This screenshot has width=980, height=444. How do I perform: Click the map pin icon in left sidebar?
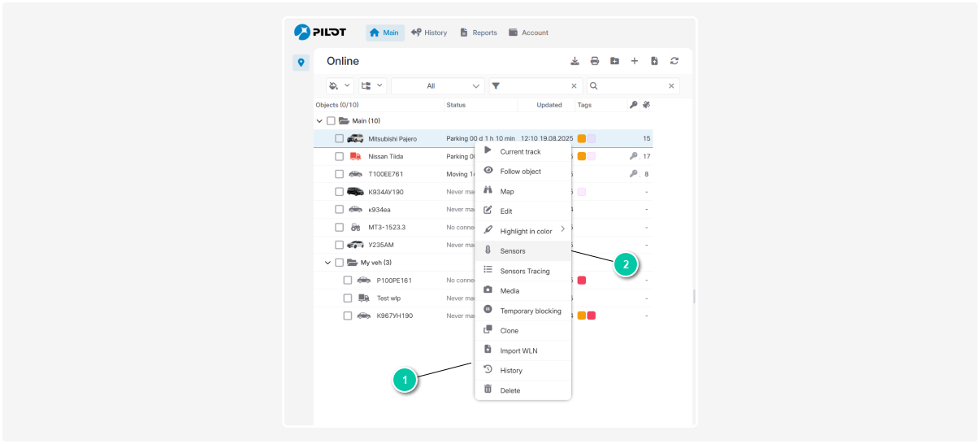point(301,63)
